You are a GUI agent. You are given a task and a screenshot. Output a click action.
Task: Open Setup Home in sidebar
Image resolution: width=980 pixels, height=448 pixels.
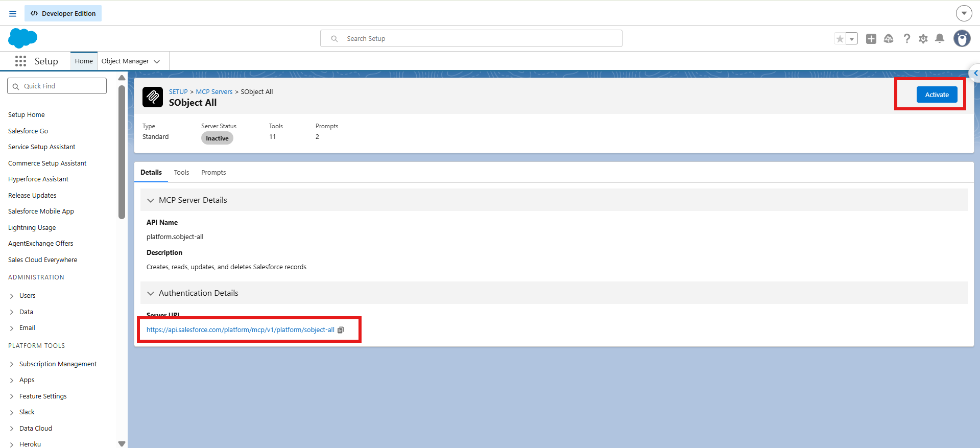(27, 115)
